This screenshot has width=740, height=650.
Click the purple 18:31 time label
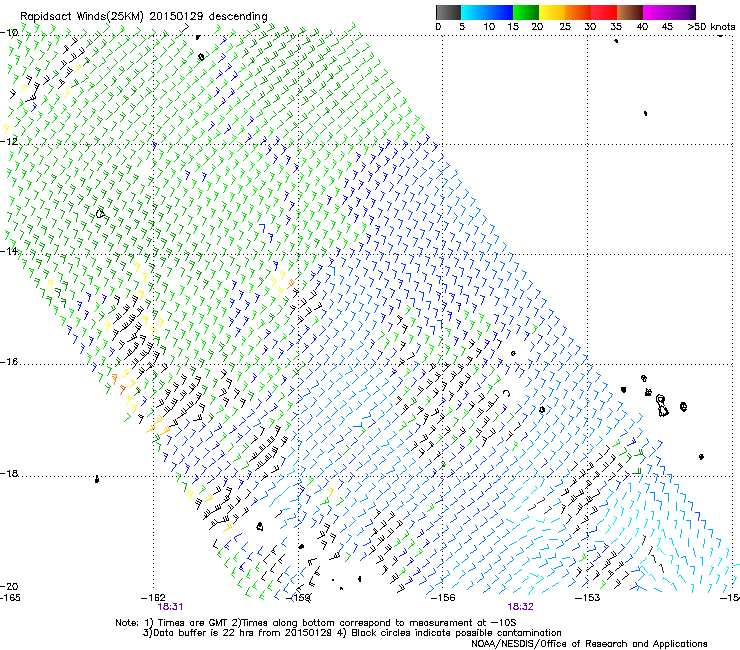(170, 607)
